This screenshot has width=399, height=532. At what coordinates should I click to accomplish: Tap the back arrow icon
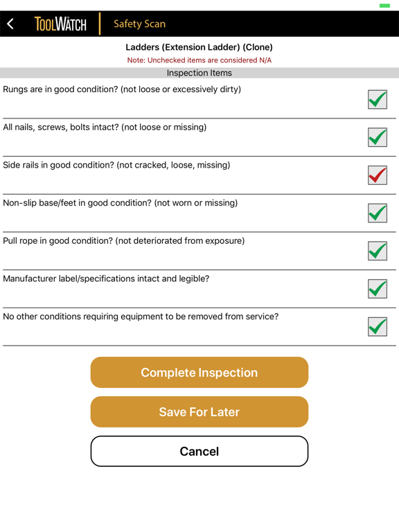click(10, 24)
